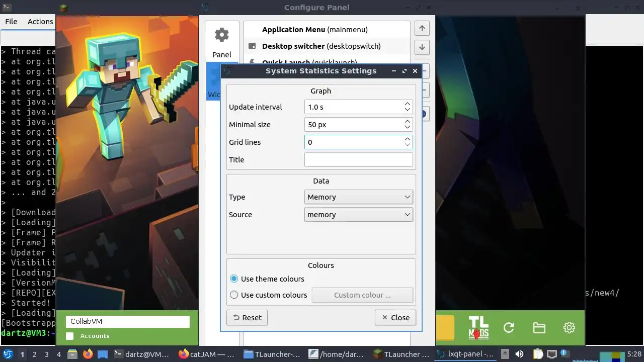Open TL Mods in TLauncher
Viewport: 644px width, 362px height.
click(x=478, y=328)
